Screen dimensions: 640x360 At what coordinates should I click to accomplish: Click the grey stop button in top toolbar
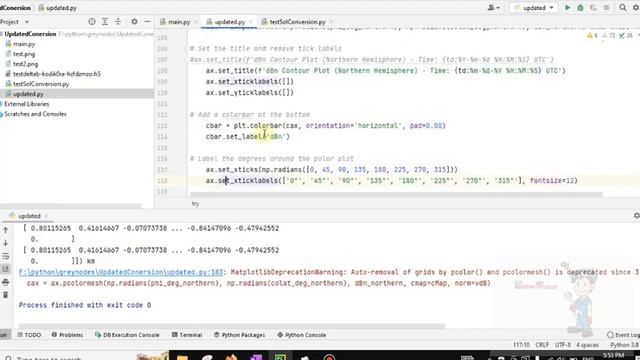[607, 8]
